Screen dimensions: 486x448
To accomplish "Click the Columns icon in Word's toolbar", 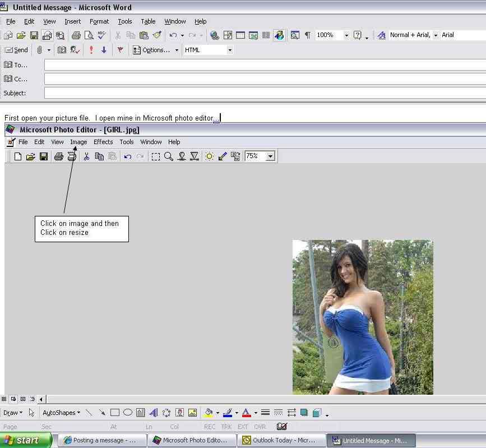I will (x=266, y=35).
